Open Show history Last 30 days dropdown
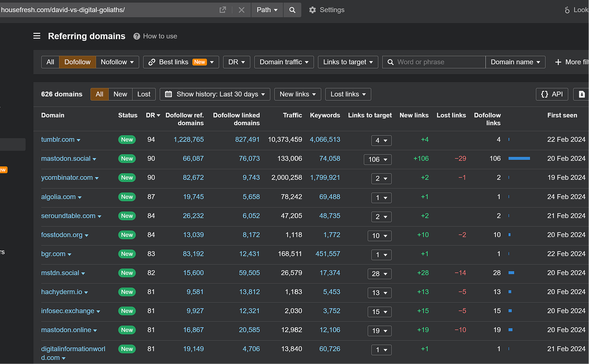Viewport: 589px width, 364px height. click(x=215, y=94)
